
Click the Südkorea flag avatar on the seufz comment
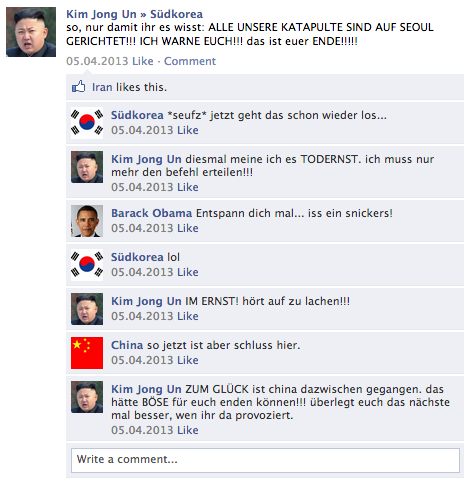point(87,123)
